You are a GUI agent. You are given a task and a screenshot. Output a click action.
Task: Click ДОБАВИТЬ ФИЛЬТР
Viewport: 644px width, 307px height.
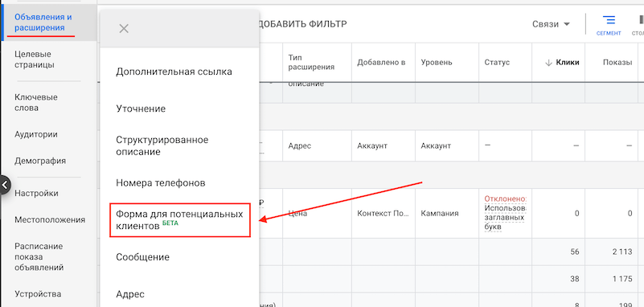click(303, 24)
